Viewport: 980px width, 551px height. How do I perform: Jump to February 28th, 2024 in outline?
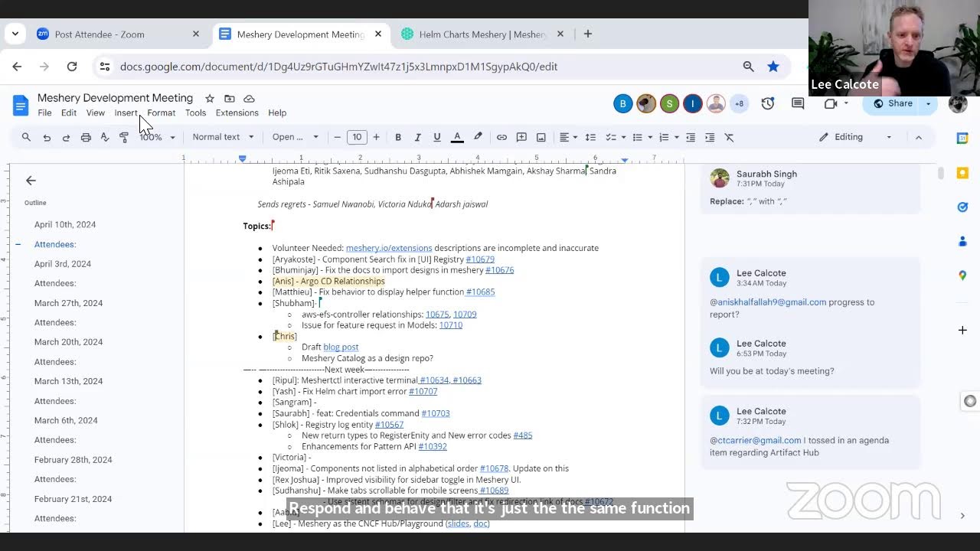click(x=73, y=460)
